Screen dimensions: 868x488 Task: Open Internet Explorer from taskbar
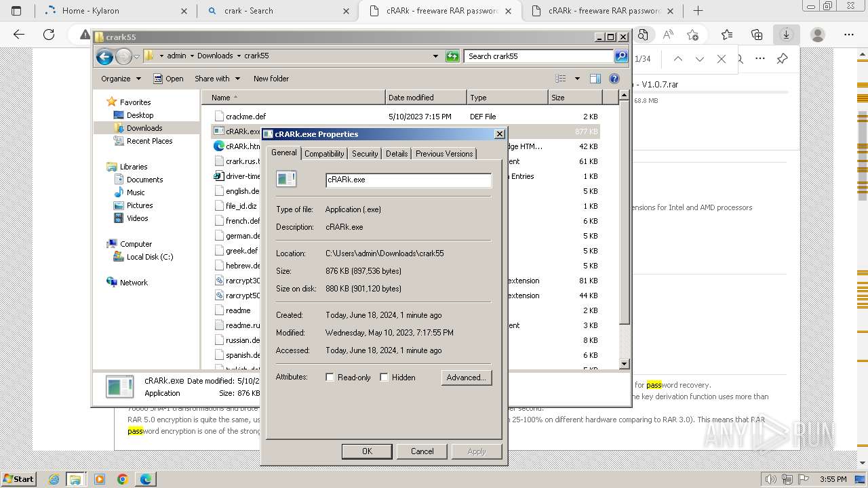pyautogui.click(x=54, y=479)
